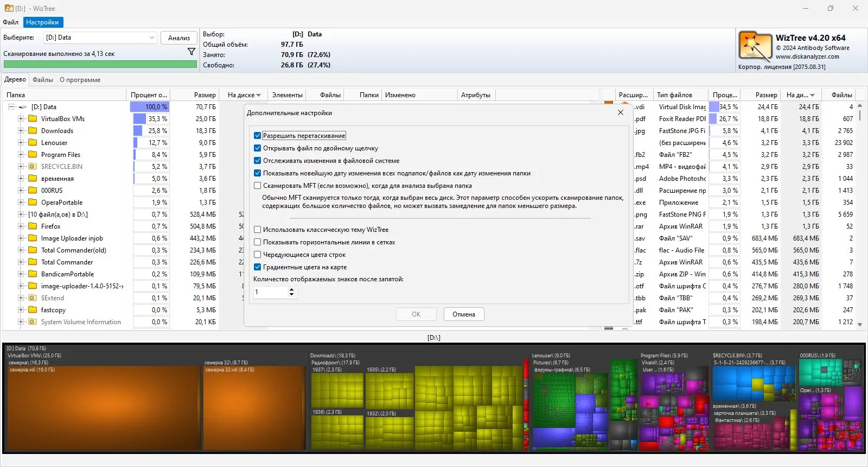Expand the Downloads folder node
This screenshot has height=467, width=868.
21,130
